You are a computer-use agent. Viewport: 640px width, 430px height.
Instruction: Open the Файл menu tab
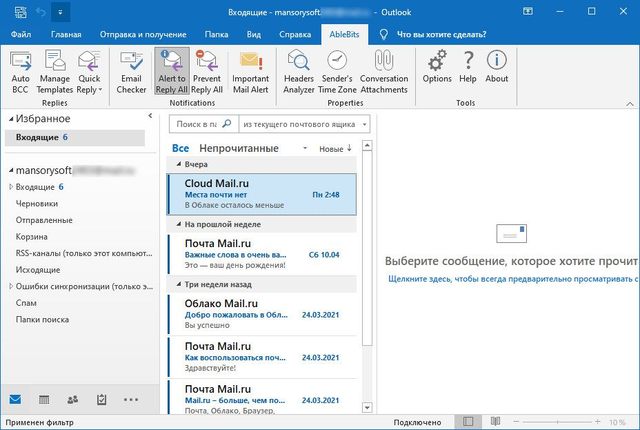[21, 33]
